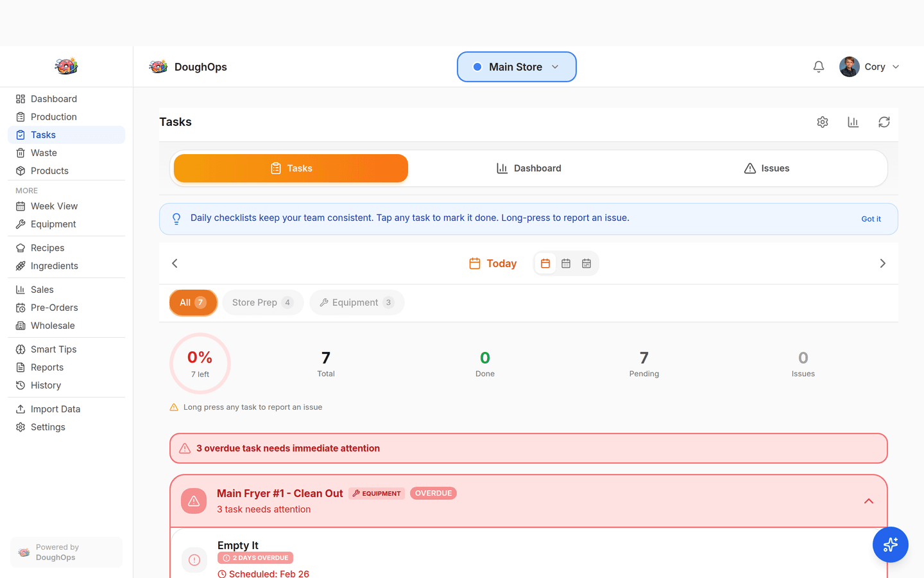Open the Cory account menu
This screenshot has width=924, height=578.
869,66
